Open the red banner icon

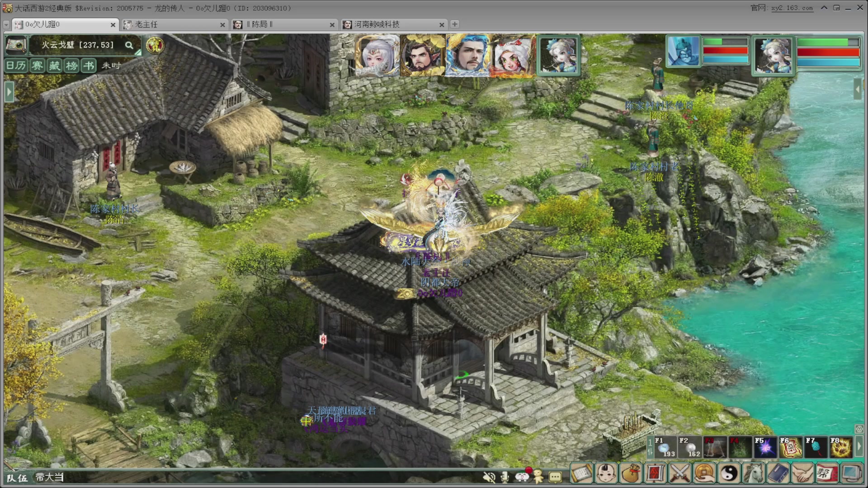coord(656,474)
